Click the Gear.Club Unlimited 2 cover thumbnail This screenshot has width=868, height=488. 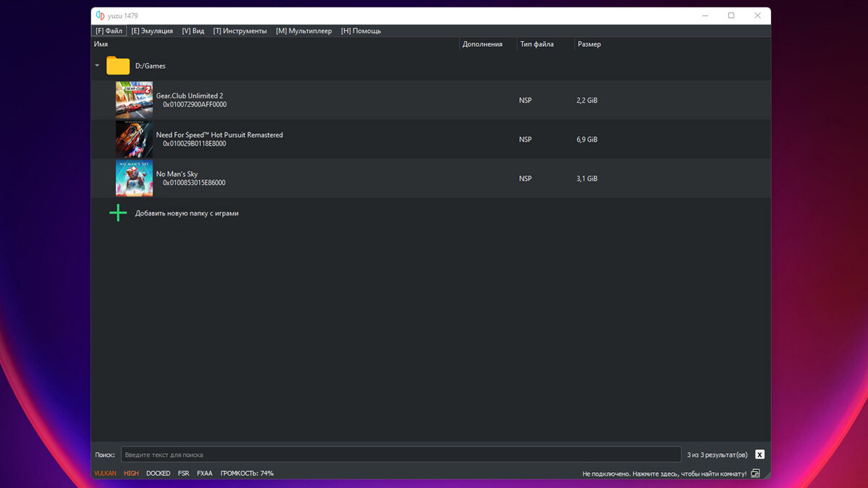point(134,100)
